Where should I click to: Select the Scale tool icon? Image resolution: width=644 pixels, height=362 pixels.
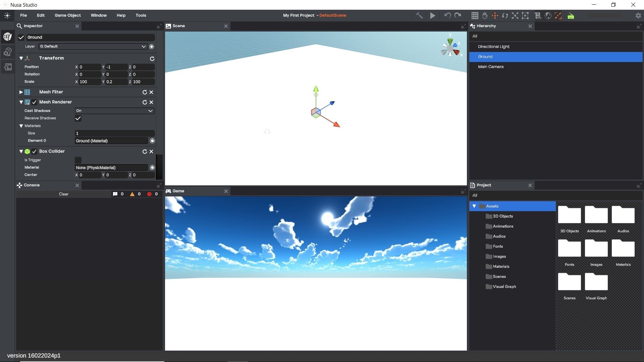pos(515,15)
